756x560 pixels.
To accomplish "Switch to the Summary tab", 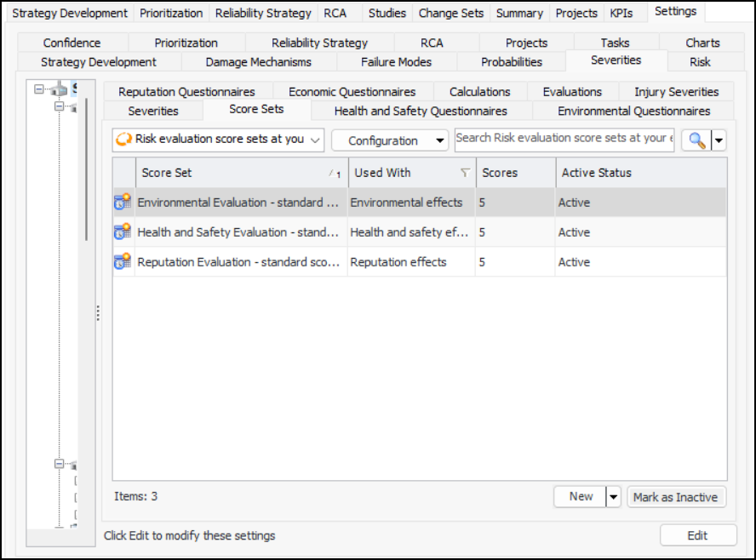I will (x=519, y=13).
